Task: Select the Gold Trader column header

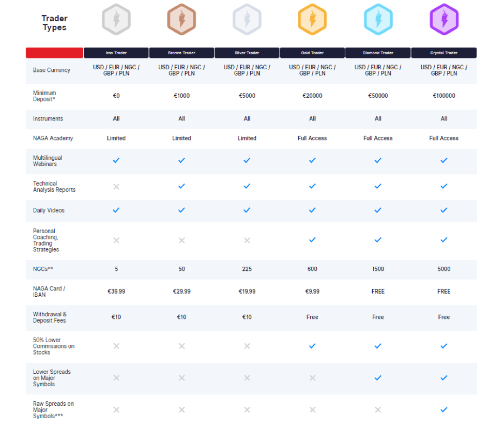Action: [x=312, y=53]
